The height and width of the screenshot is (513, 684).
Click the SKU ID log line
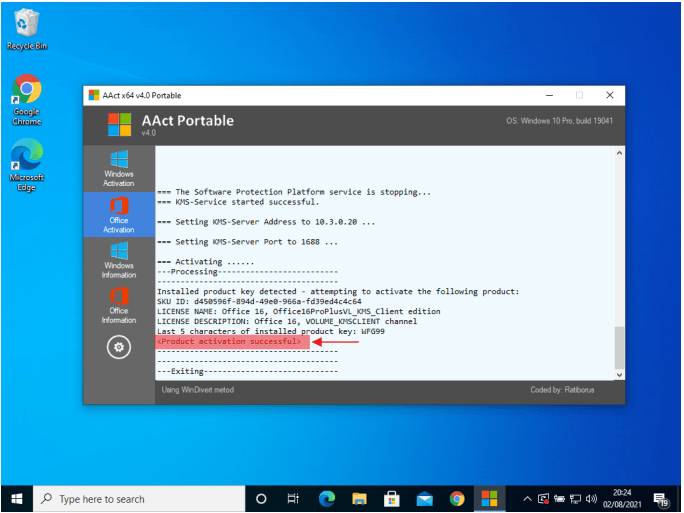click(x=259, y=301)
